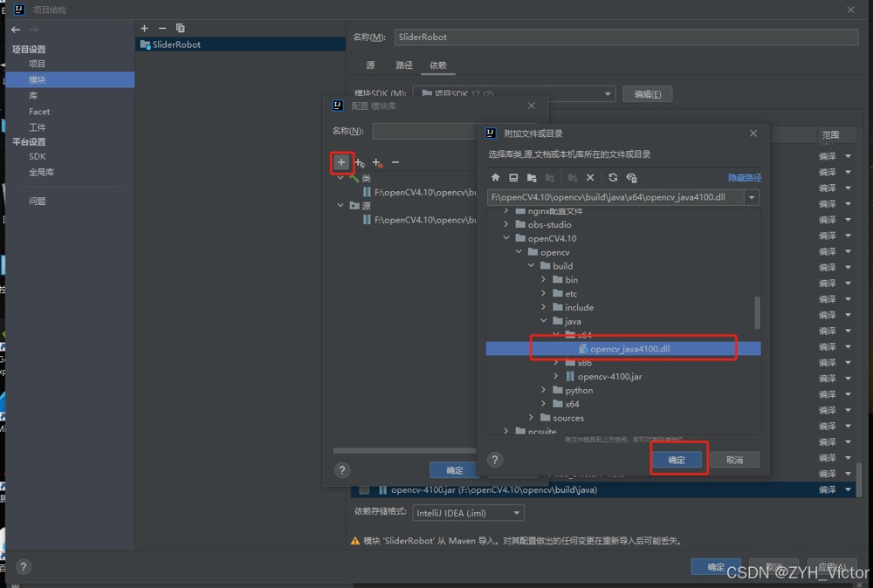Click the minus remove icon in library dialog
The image size is (873, 588).
pos(395,162)
